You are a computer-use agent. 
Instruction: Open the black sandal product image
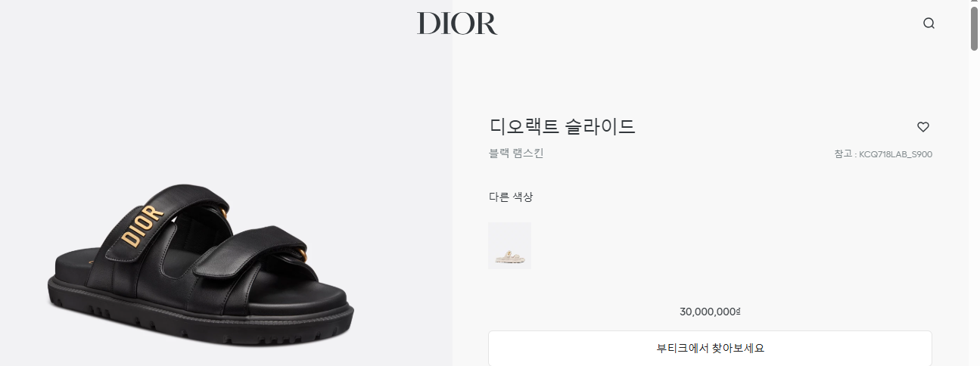[201, 266]
